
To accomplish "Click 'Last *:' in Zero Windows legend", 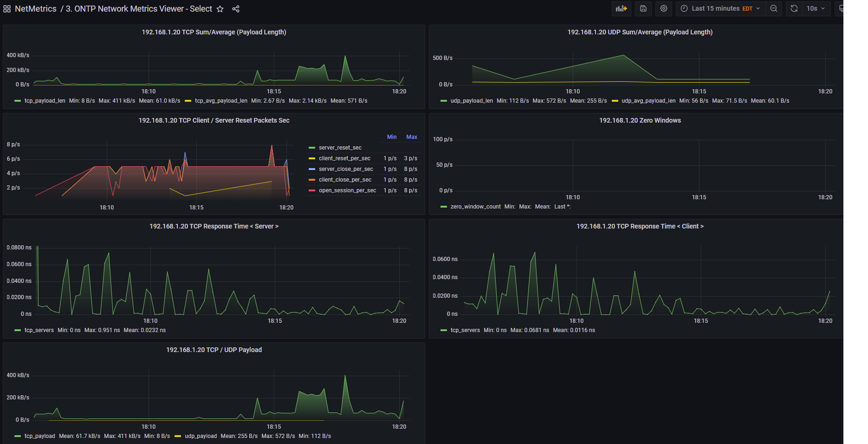I will pyautogui.click(x=563, y=207).
